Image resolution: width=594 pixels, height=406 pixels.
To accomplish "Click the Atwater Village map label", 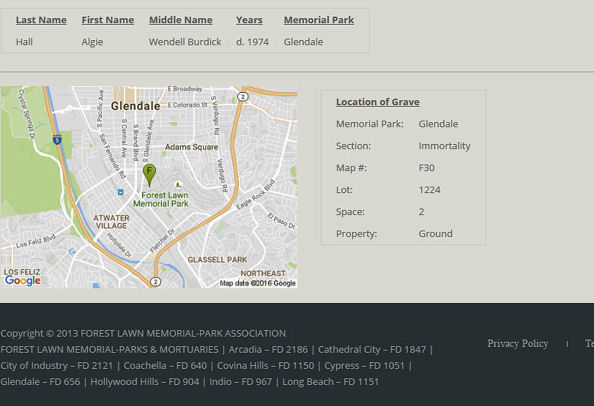I will [x=111, y=222].
